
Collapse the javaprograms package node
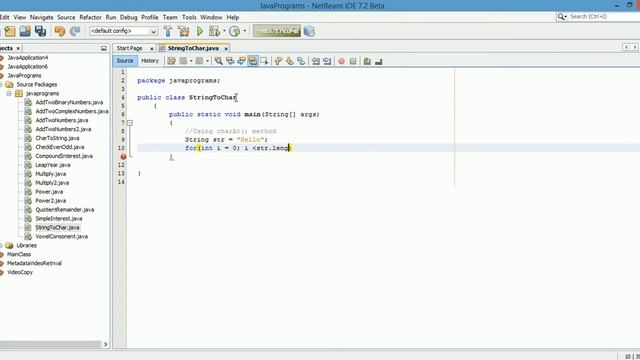click(9, 93)
